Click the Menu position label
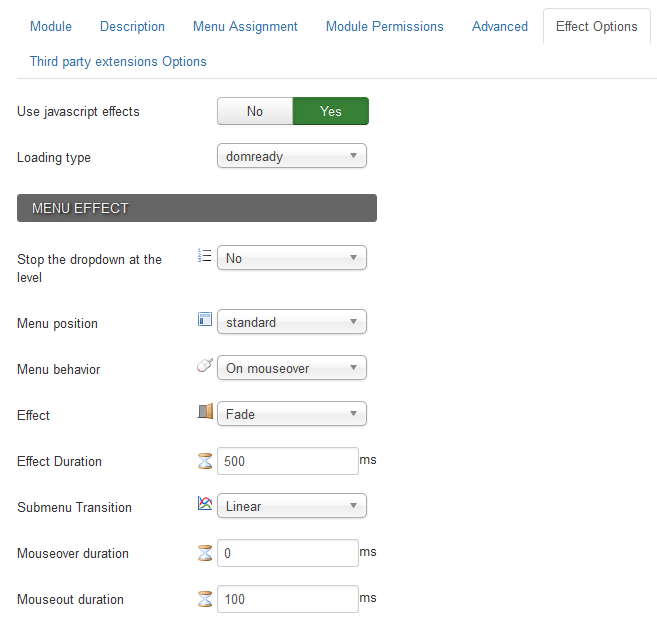Image resolution: width=657 pixels, height=623 pixels. tap(57, 323)
